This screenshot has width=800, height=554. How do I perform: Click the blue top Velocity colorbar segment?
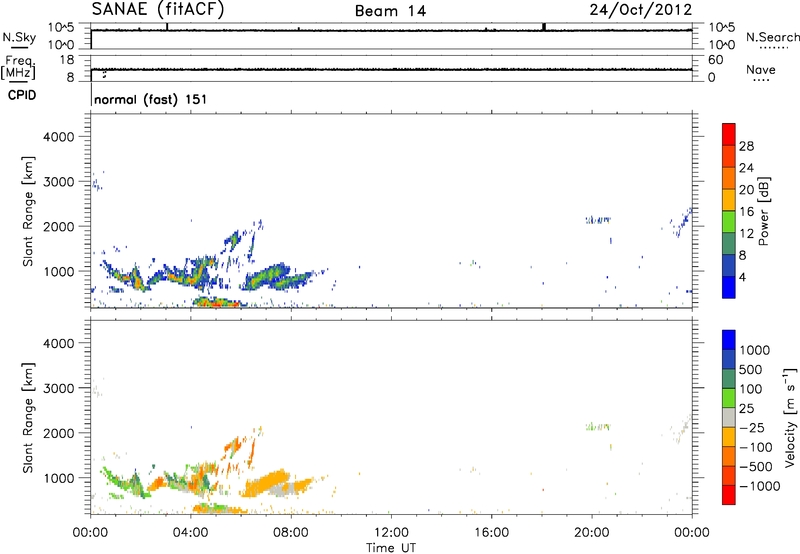pyautogui.click(x=729, y=339)
